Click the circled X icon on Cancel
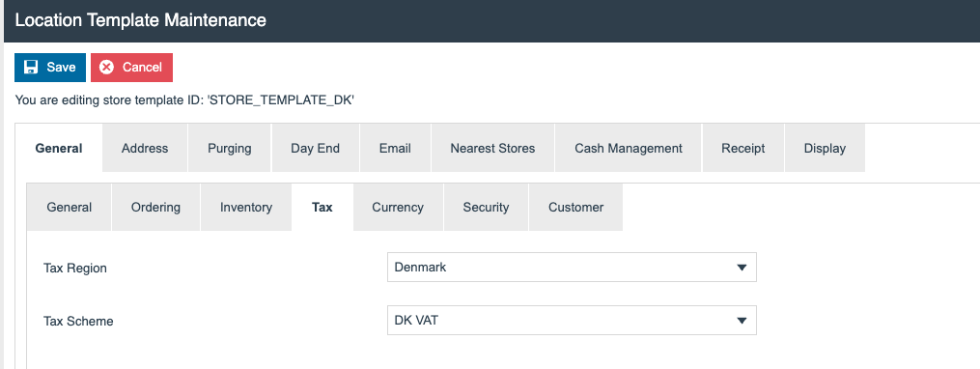980x369 pixels. (x=107, y=67)
